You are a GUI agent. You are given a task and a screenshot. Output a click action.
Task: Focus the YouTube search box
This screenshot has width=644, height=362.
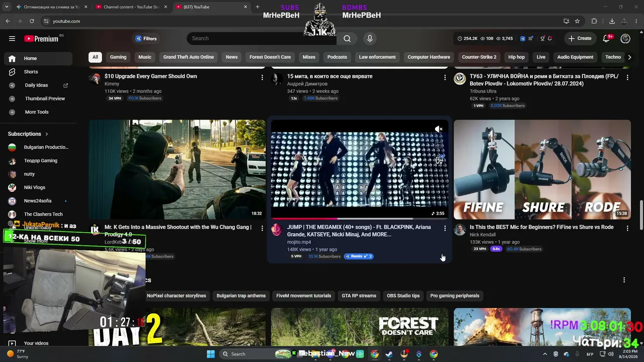pyautogui.click(x=263, y=39)
